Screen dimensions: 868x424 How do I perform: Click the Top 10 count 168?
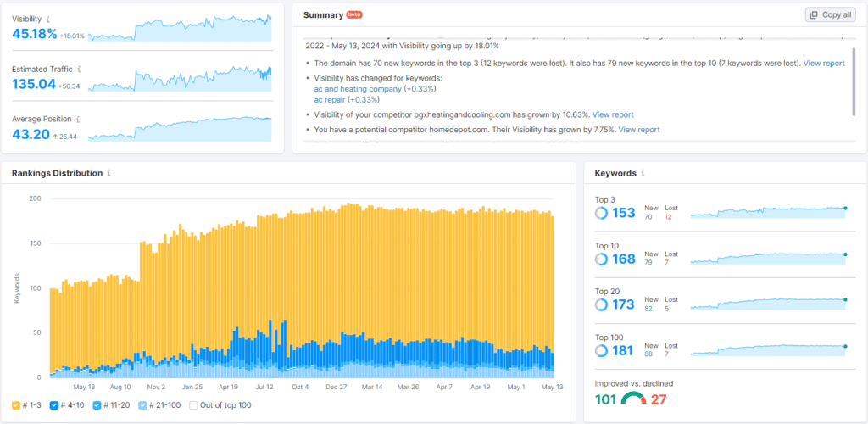(x=623, y=259)
